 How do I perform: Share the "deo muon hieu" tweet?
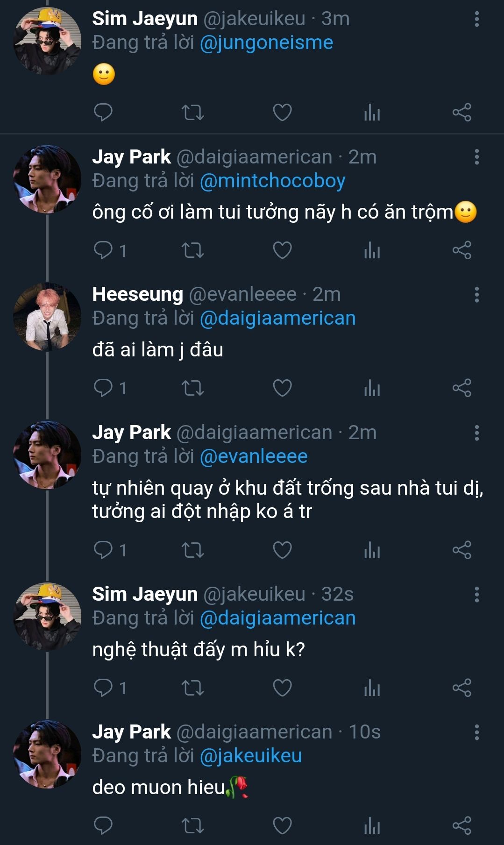[x=461, y=826]
